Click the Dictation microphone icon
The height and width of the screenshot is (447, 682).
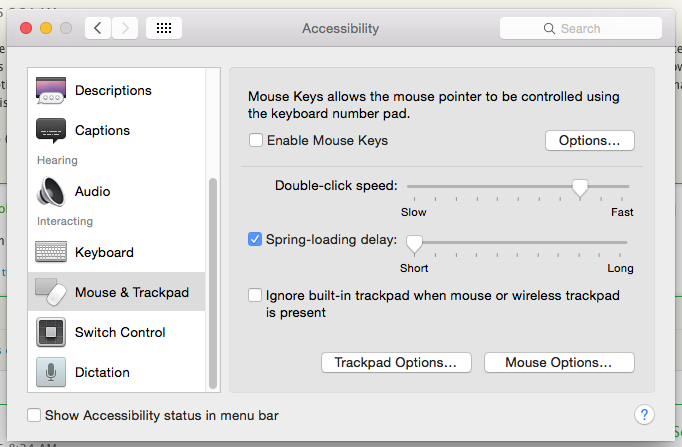tap(51, 372)
